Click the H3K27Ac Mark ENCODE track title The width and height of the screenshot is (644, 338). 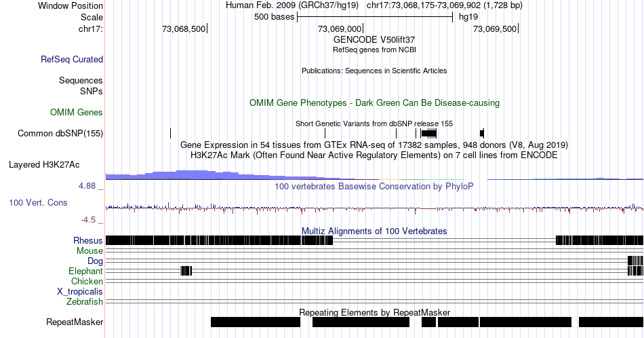[374, 155]
